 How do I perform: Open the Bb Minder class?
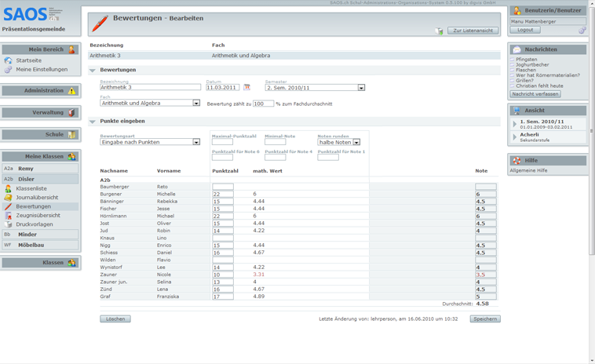[x=40, y=235]
